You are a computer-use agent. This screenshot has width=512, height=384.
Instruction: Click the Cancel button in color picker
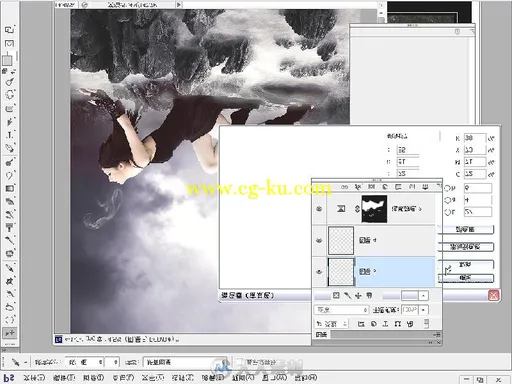click(465, 265)
